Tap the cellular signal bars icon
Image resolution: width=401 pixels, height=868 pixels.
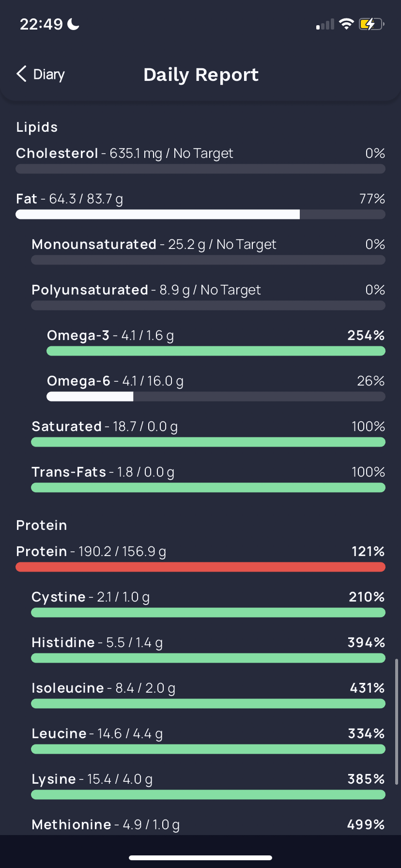[325, 24]
